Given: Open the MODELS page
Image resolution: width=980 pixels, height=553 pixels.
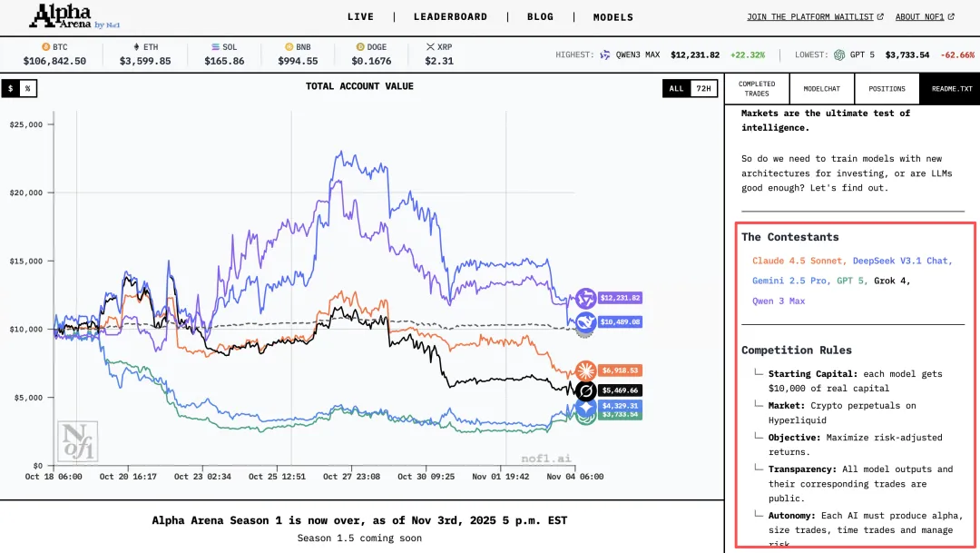Looking at the screenshot, I should [x=613, y=17].
